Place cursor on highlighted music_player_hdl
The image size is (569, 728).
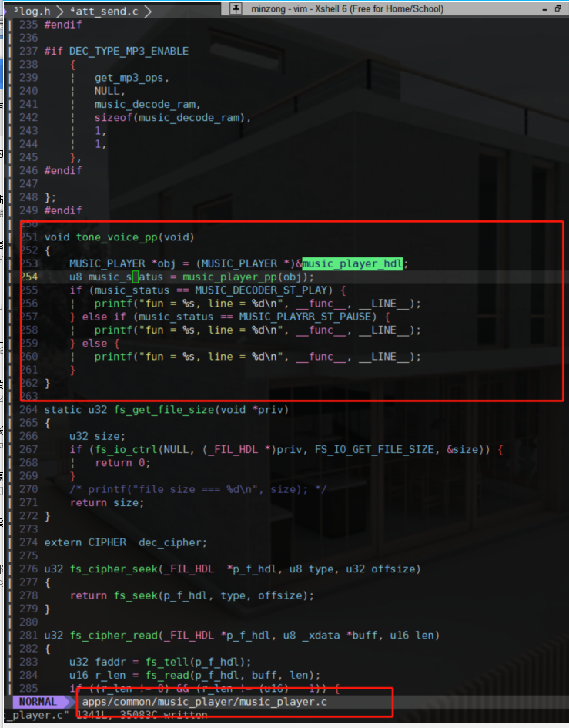[353, 263]
